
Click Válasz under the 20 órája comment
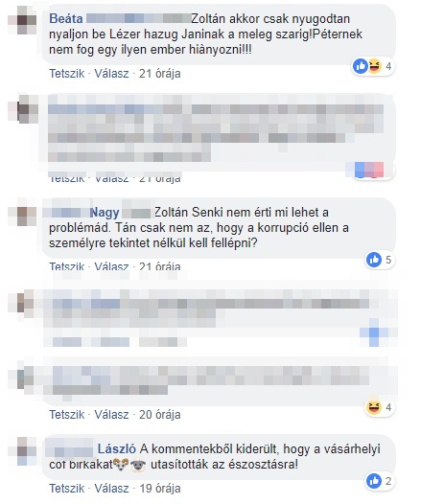[x=111, y=415]
